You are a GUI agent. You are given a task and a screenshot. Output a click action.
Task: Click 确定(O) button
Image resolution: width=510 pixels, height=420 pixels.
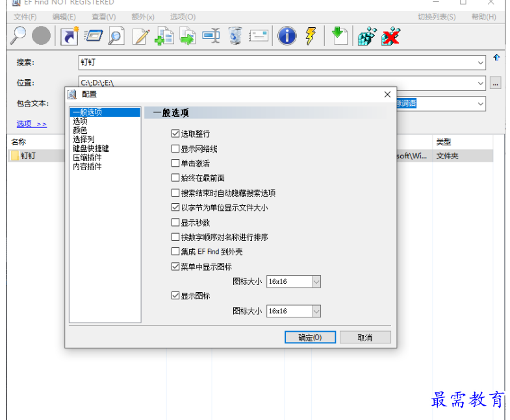tap(310, 338)
